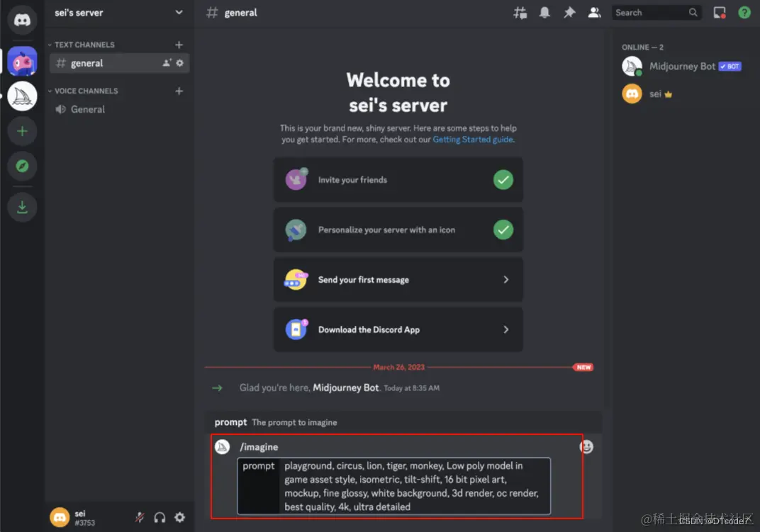
Task: Select the general text channel
Action: 119,63
